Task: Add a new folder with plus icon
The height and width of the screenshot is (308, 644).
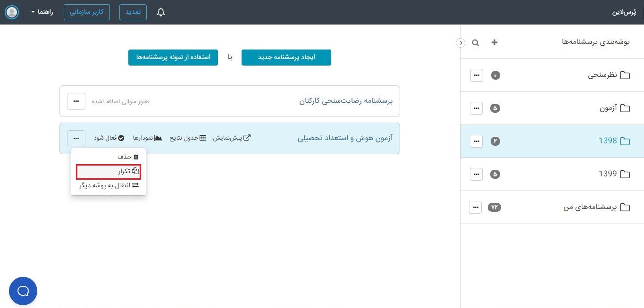Action: coord(494,42)
